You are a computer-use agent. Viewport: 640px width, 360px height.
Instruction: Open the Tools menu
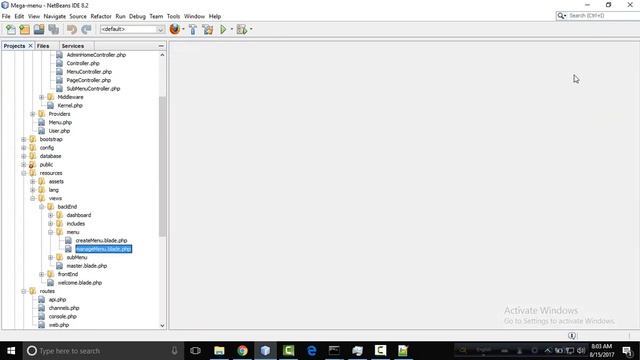[x=173, y=16]
